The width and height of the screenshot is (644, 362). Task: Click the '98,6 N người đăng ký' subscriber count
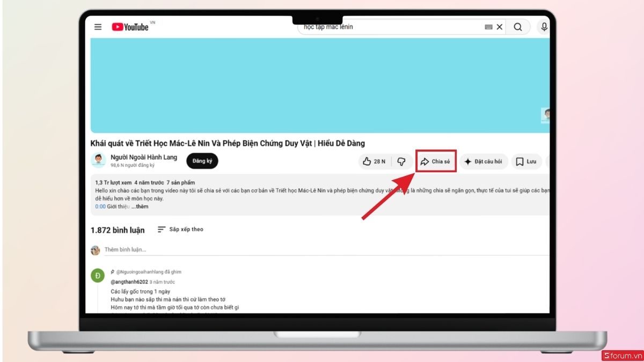pyautogui.click(x=133, y=165)
